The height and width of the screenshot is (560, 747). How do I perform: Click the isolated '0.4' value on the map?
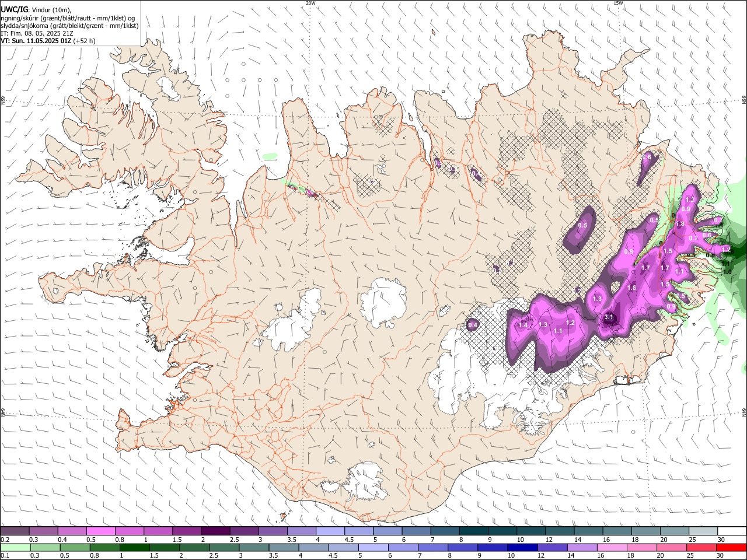[473, 325]
